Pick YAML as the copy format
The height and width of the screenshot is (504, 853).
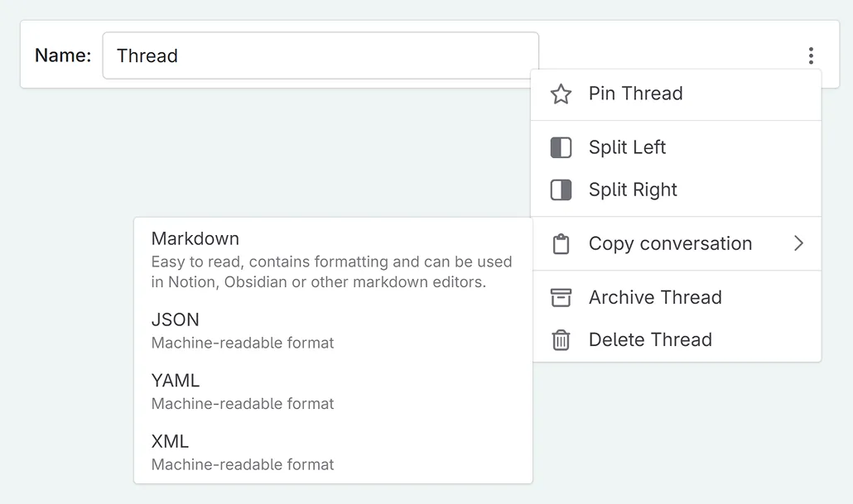tap(176, 381)
